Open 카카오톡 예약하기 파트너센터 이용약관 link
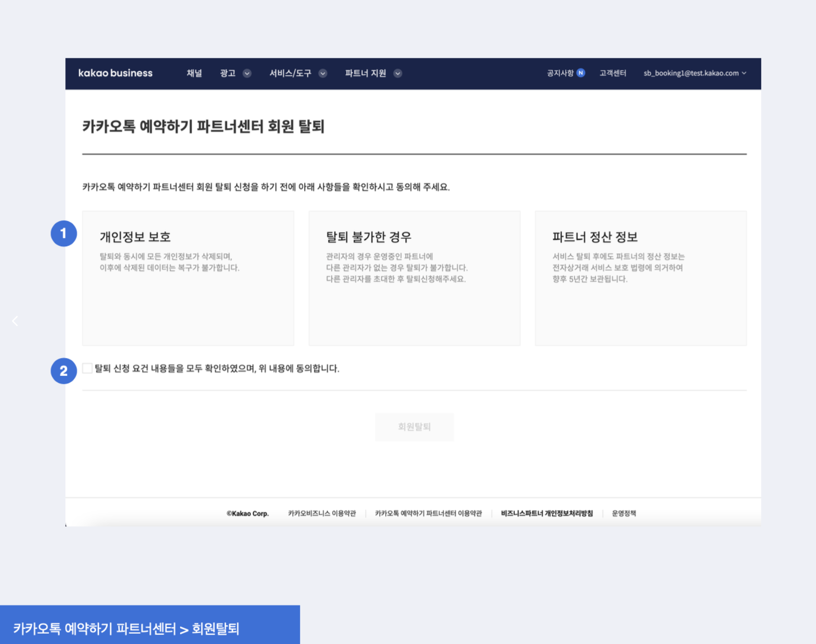Viewport: 816px width, 644px height. pos(428,513)
